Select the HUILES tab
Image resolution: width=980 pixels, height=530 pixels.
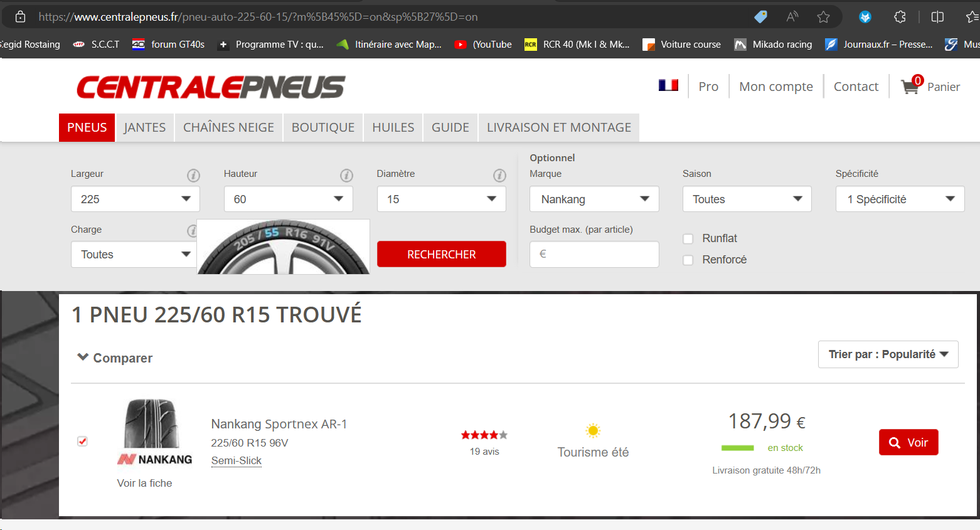tap(393, 127)
